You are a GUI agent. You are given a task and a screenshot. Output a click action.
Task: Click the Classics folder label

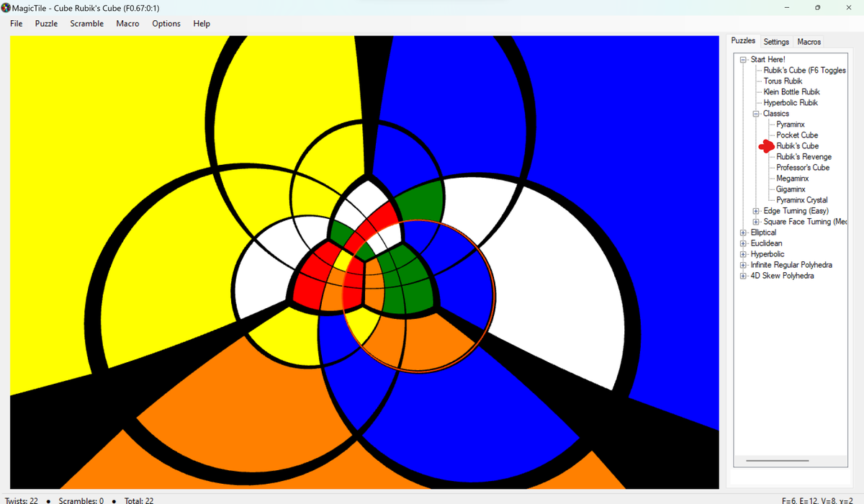click(x=776, y=114)
